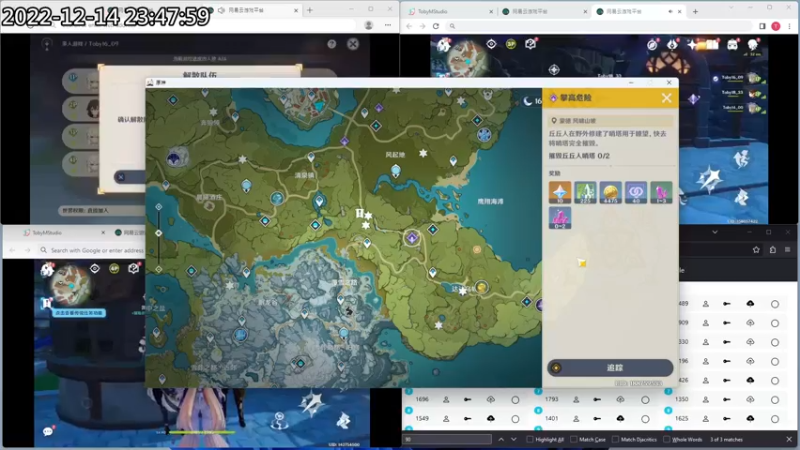Image resolution: width=800 pixels, height=450 pixels.
Task: Select the radio circle in row 1793
Action: pyautogui.click(x=645, y=400)
